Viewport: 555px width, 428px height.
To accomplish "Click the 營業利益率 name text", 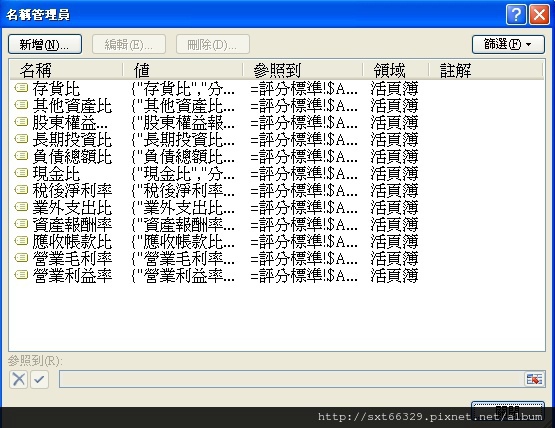I will (72, 275).
